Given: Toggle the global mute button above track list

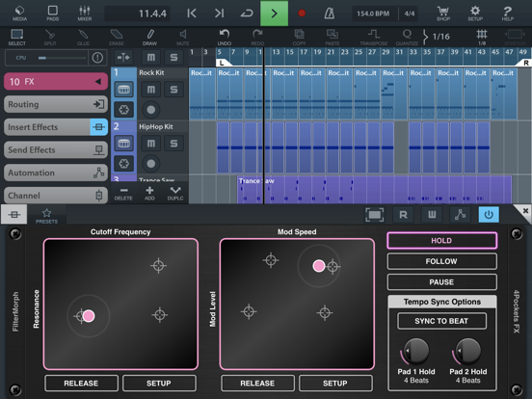Looking at the screenshot, I should [x=151, y=57].
